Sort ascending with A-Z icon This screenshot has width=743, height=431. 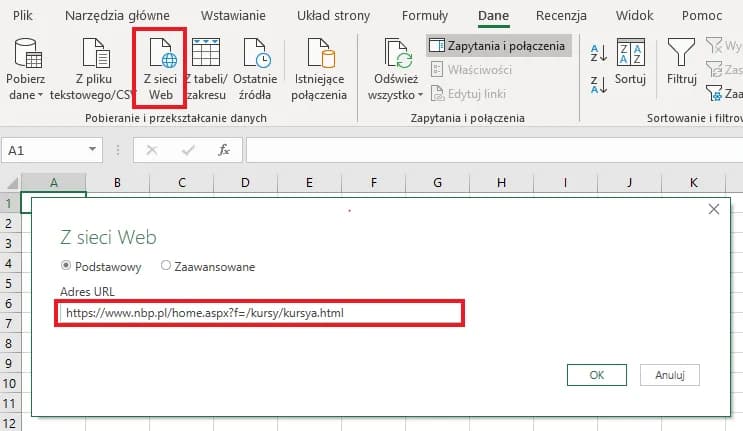coord(599,52)
